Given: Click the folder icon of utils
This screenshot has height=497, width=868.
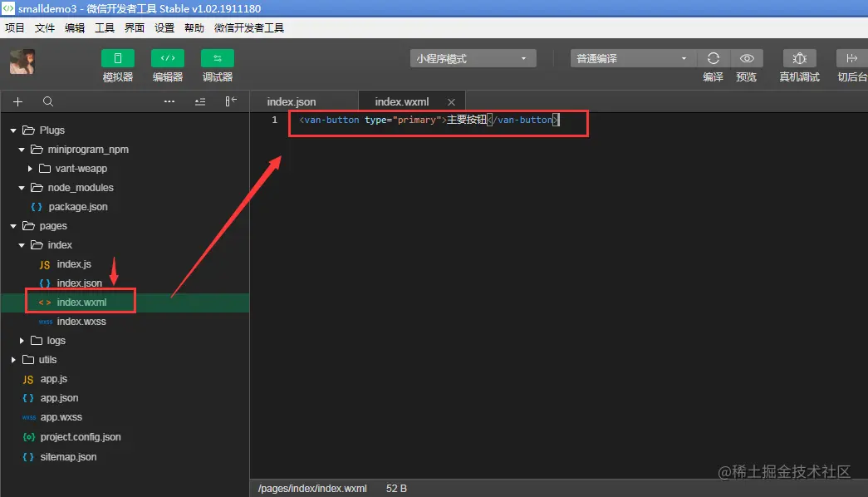Looking at the screenshot, I should [28, 360].
